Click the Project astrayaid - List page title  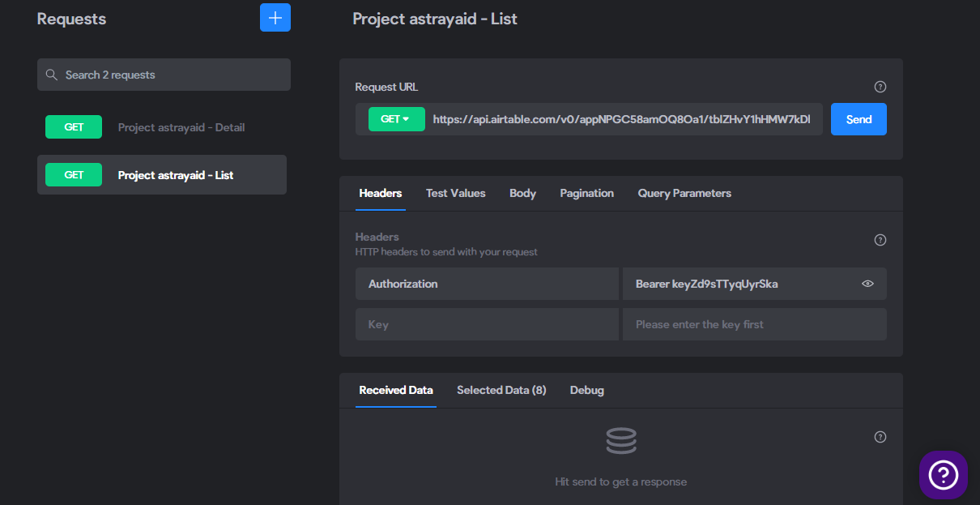435,19
